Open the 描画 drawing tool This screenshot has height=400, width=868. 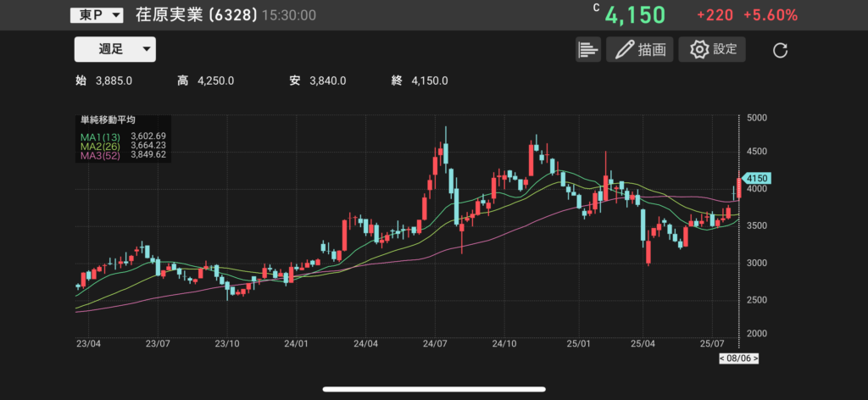pos(639,49)
